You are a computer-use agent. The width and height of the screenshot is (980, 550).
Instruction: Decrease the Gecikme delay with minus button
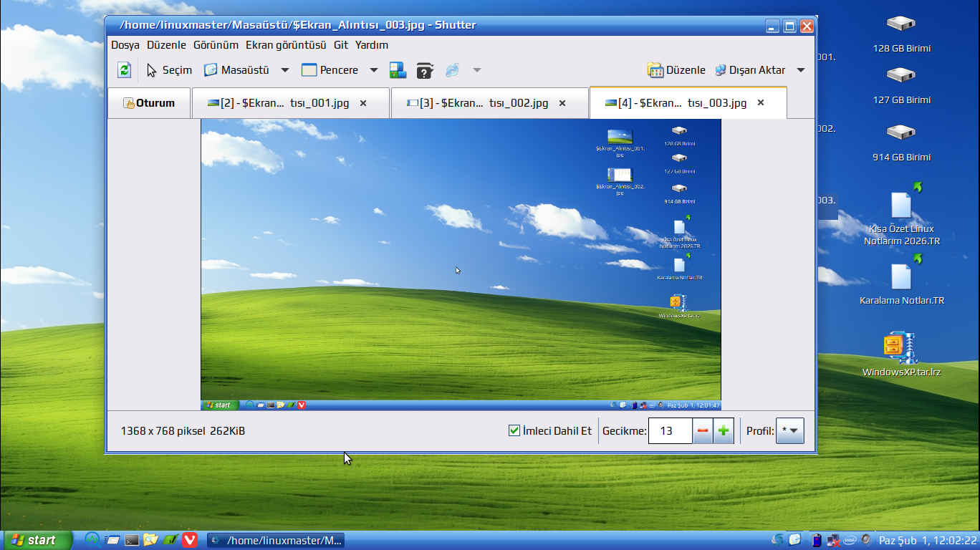(703, 430)
